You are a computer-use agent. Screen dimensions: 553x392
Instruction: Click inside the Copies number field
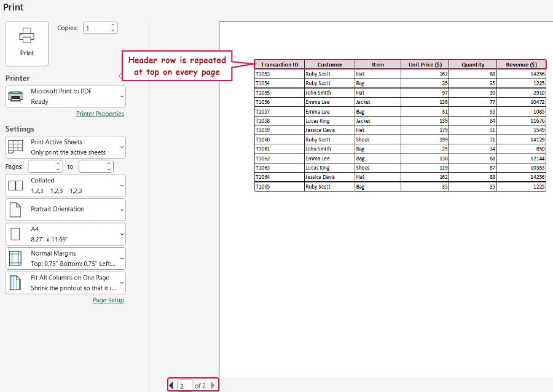(x=97, y=28)
